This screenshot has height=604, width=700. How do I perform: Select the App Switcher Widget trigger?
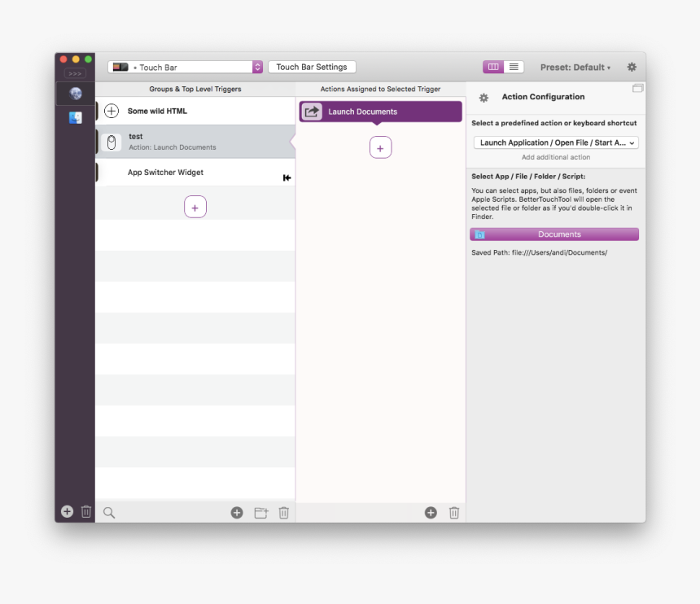click(x=195, y=173)
